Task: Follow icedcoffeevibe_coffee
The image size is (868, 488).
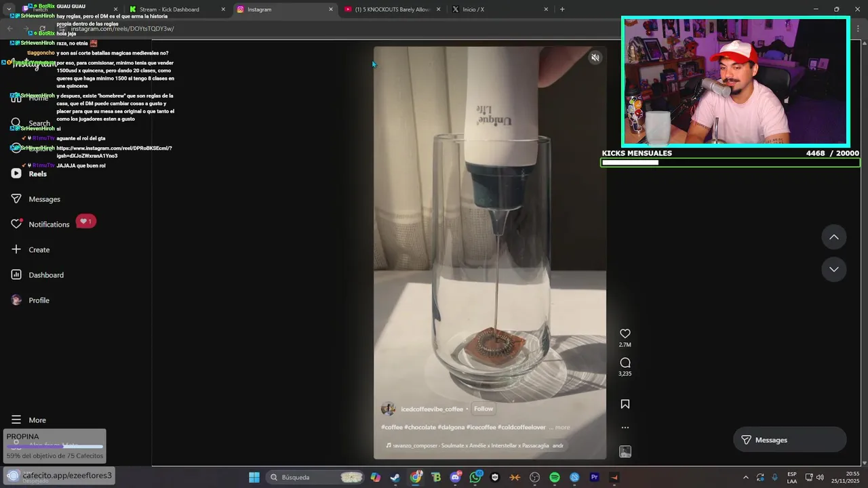Action: pos(484,409)
